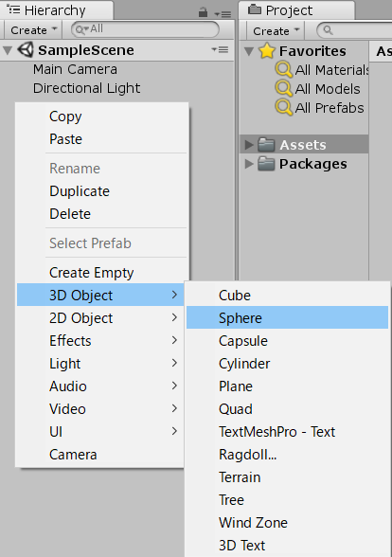Collapse the Favorites foldout triangle
The width and height of the screenshot is (392, 557).
249,51
